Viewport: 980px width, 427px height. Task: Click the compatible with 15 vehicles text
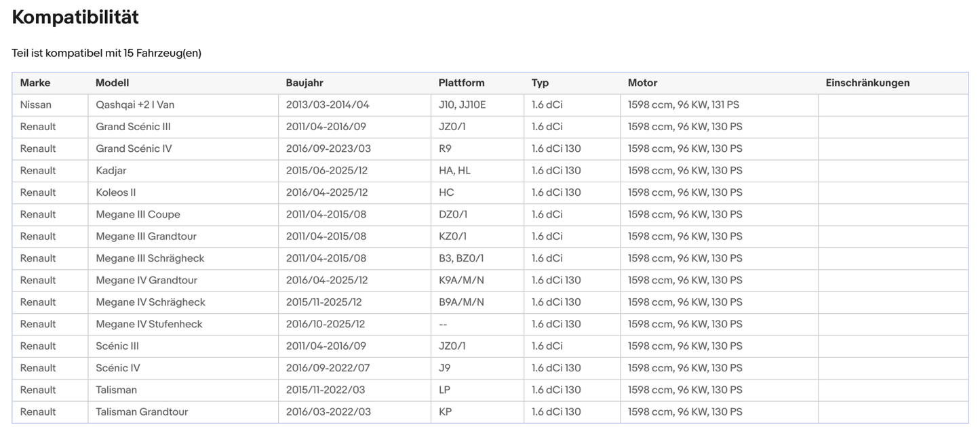click(106, 53)
